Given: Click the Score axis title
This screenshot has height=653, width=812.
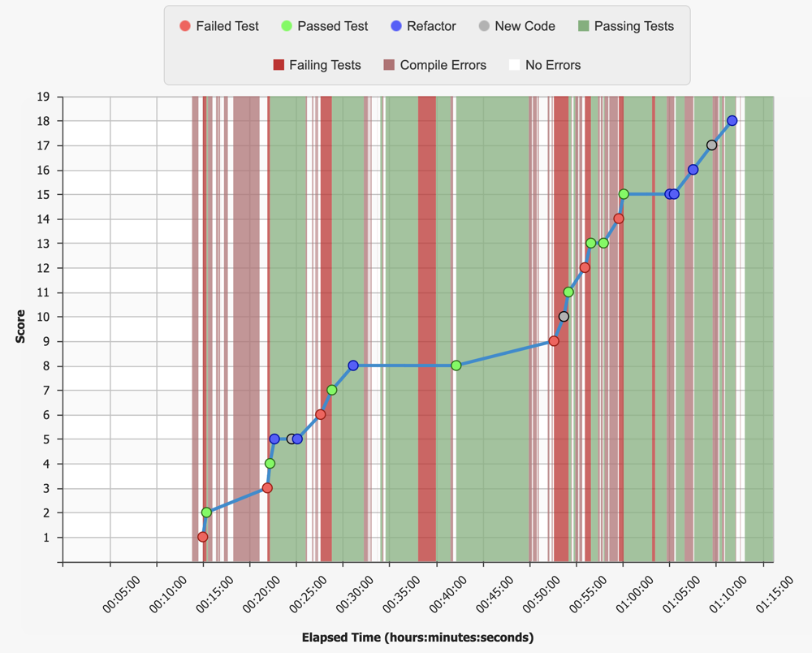Looking at the screenshot, I should (x=20, y=326).
